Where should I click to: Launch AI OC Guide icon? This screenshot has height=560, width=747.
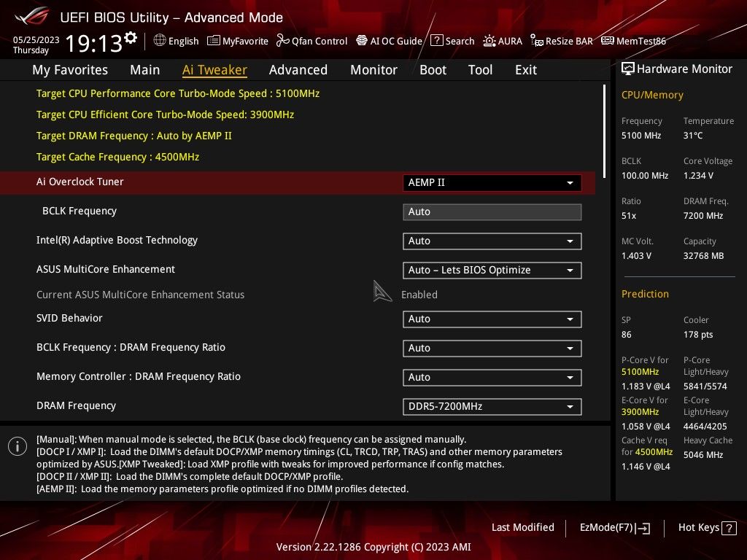[362, 41]
